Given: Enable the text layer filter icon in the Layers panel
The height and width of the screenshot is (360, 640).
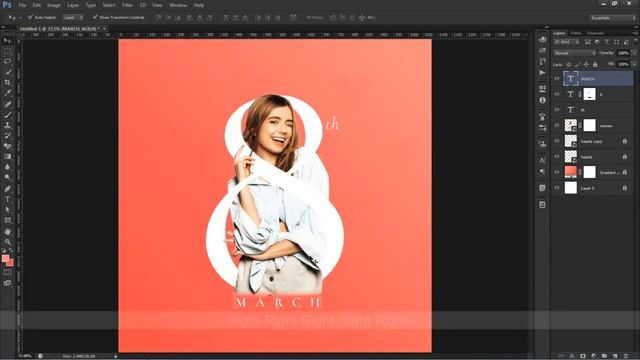Looking at the screenshot, I should (607, 42).
